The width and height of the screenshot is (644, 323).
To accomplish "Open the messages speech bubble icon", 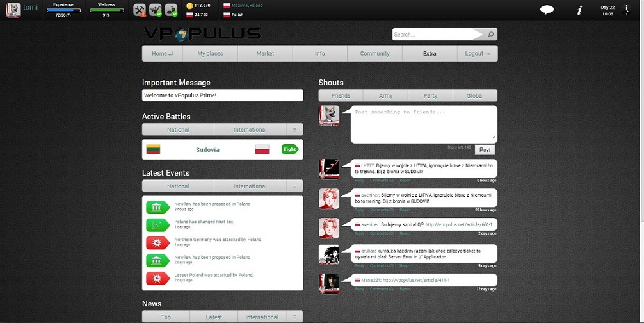I will point(547,10).
